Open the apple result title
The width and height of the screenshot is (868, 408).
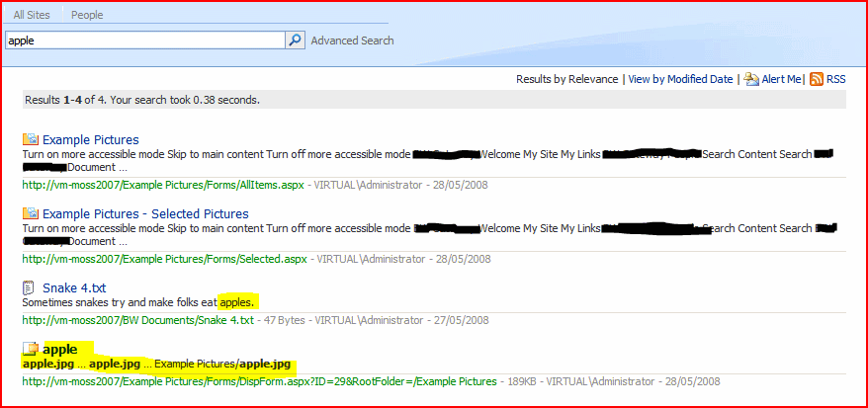[60, 349]
